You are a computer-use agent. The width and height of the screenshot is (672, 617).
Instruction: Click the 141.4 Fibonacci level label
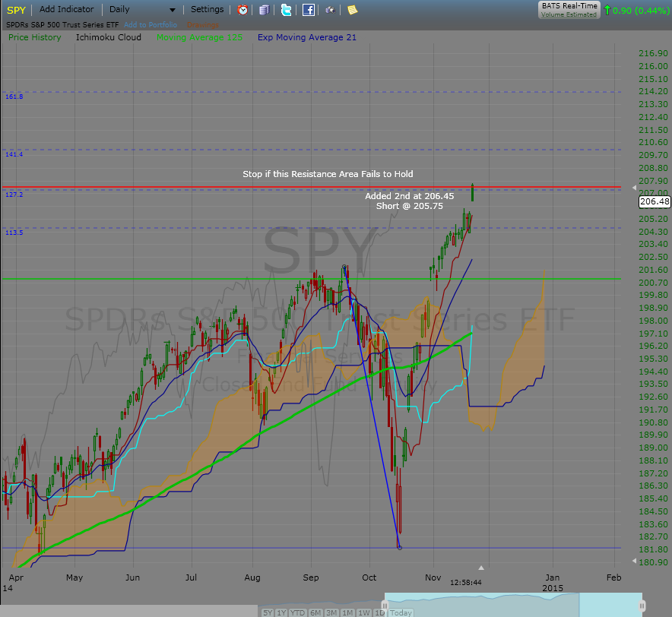click(14, 154)
